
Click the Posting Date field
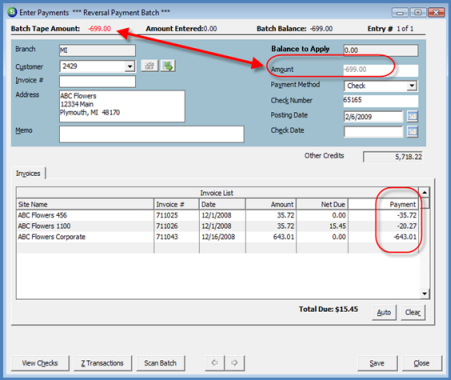(x=373, y=117)
